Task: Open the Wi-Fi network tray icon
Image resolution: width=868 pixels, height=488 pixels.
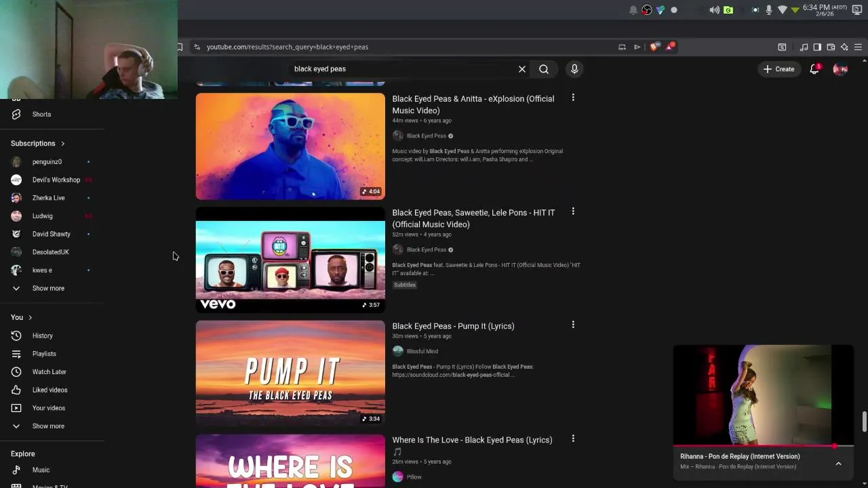Action: 783,9
